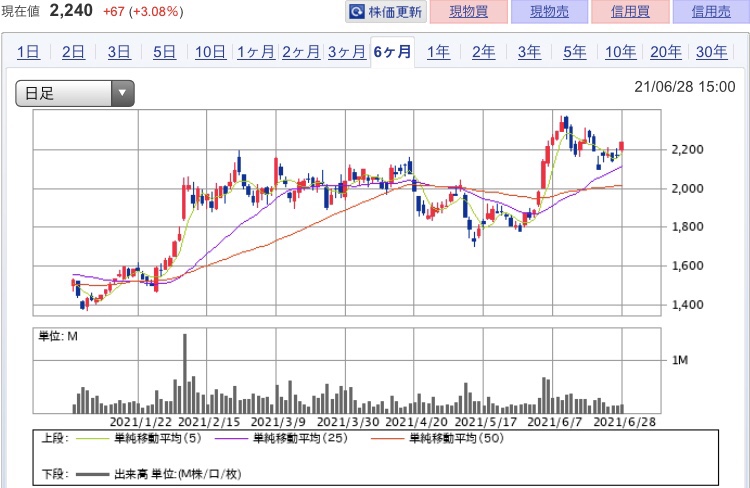Click the 2021/1/22 date axis label
The width and height of the screenshot is (750, 488).
tap(141, 422)
